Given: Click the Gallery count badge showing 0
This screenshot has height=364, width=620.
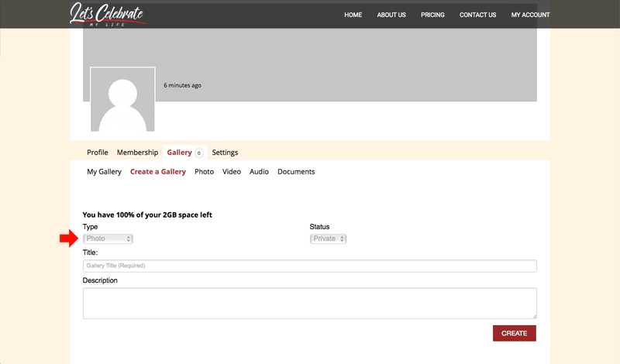Looking at the screenshot, I should click(x=199, y=153).
